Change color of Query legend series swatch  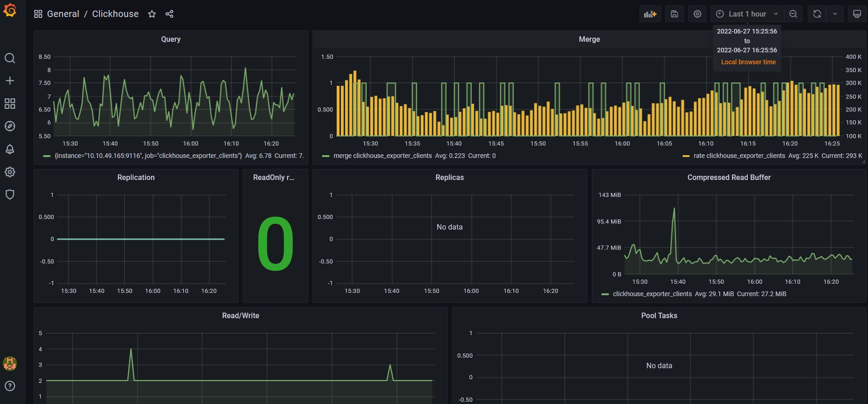click(x=47, y=156)
